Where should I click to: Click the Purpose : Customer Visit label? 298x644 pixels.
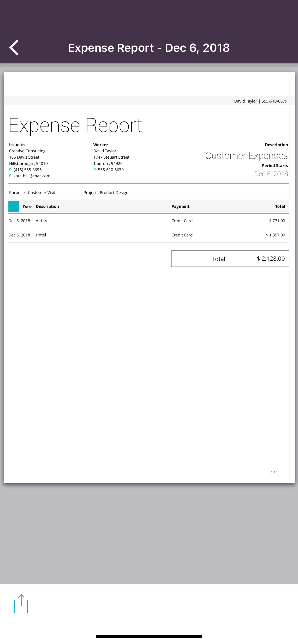[x=32, y=192]
